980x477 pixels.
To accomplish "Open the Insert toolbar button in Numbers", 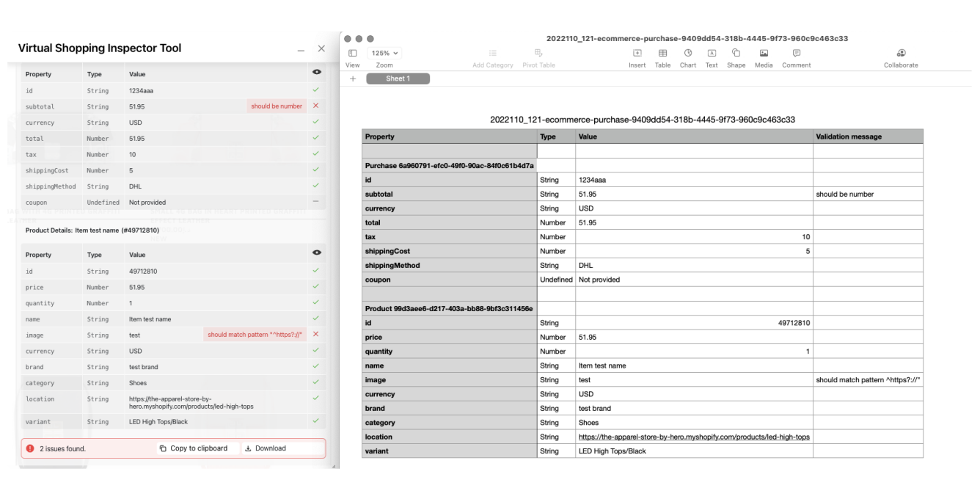I will pos(637,53).
